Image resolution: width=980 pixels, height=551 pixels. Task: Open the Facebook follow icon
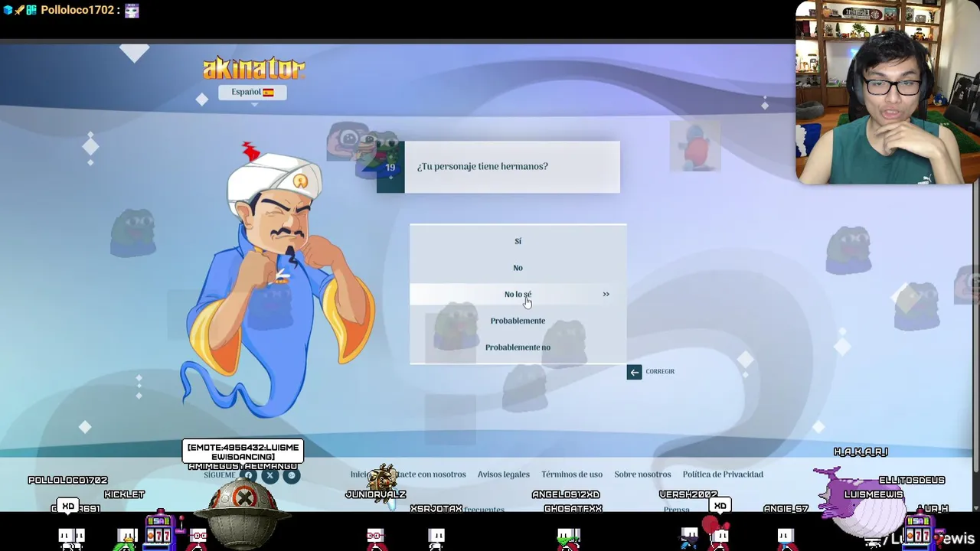pyautogui.click(x=248, y=475)
